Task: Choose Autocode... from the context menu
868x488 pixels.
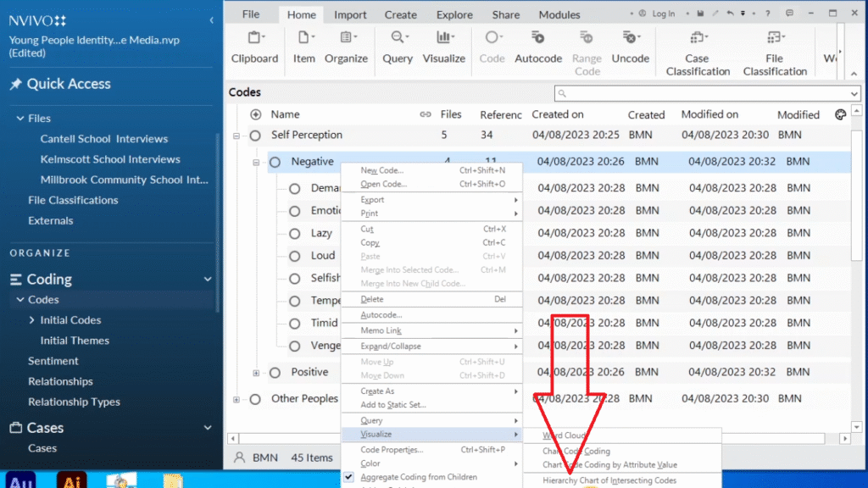Action: [x=381, y=315]
